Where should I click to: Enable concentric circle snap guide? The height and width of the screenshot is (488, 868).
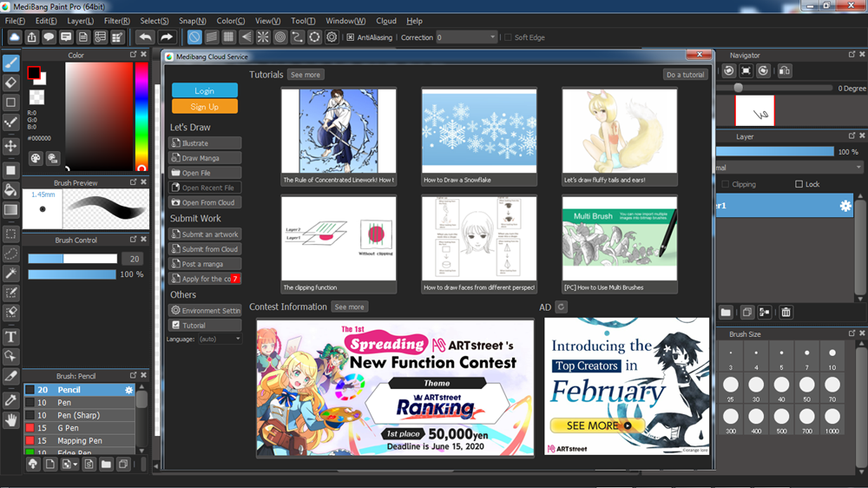click(x=280, y=37)
